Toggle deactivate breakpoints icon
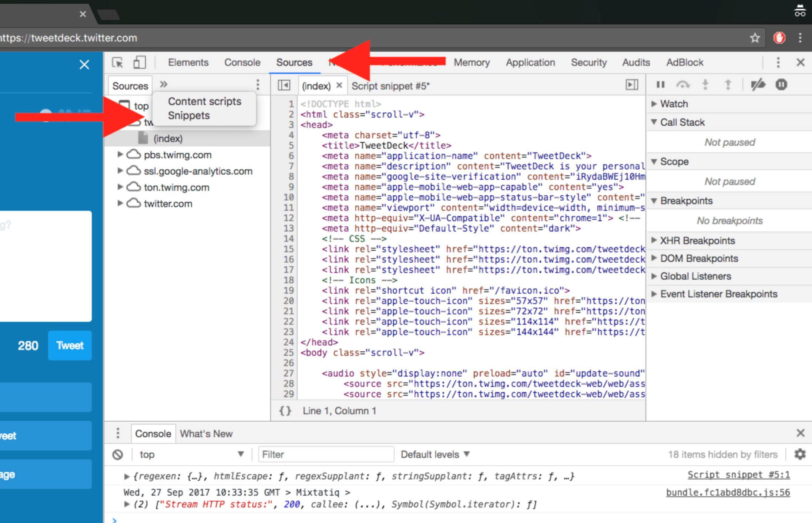Screen dimensions: 812x523 pyautogui.click(x=758, y=85)
